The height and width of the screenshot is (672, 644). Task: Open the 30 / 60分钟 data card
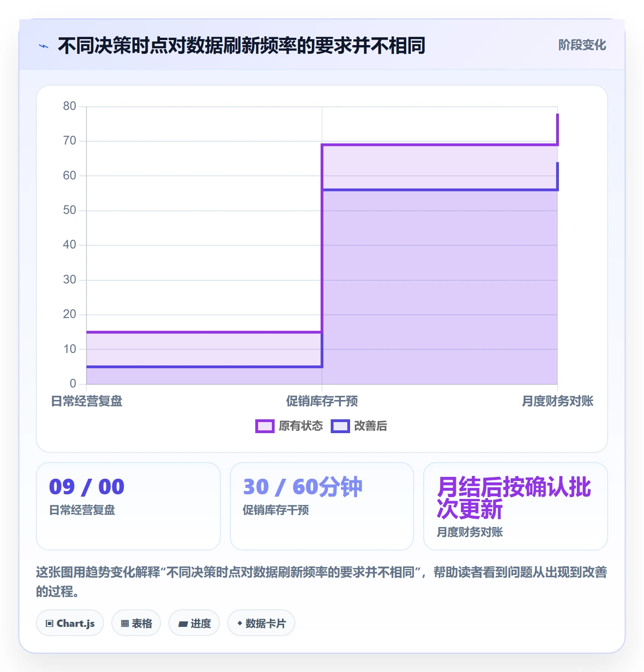[x=322, y=506]
